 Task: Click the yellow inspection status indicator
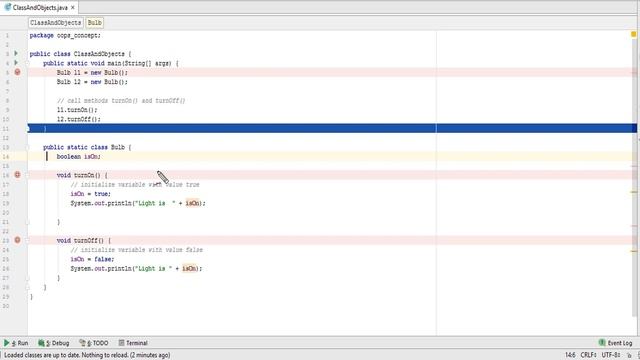pos(633,34)
